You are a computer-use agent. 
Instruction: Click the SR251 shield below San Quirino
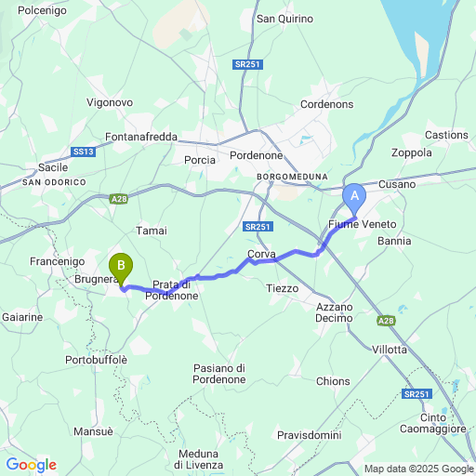(x=247, y=64)
